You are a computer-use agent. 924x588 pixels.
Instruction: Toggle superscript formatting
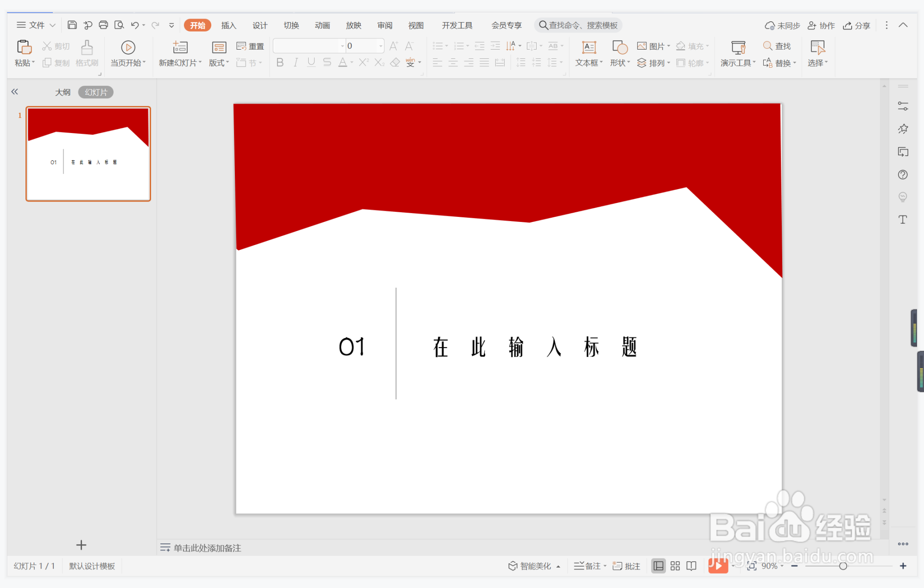[x=363, y=62]
